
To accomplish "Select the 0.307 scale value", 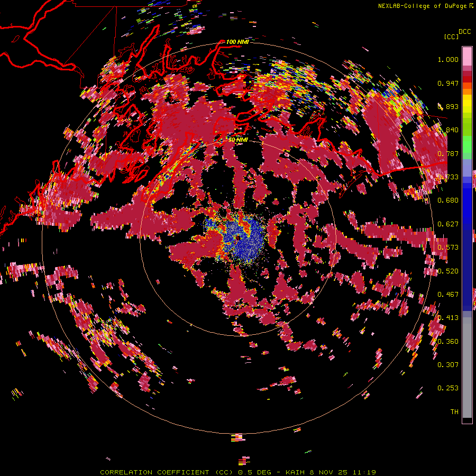I will pyautogui.click(x=448, y=365).
